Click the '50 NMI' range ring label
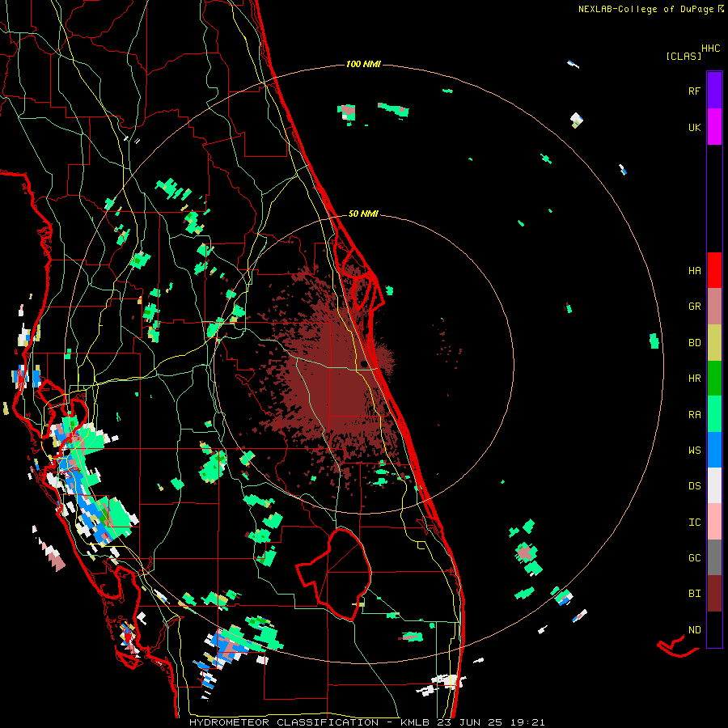Image resolution: width=728 pixels, height=728 pixels. click(x=363, y=214)
